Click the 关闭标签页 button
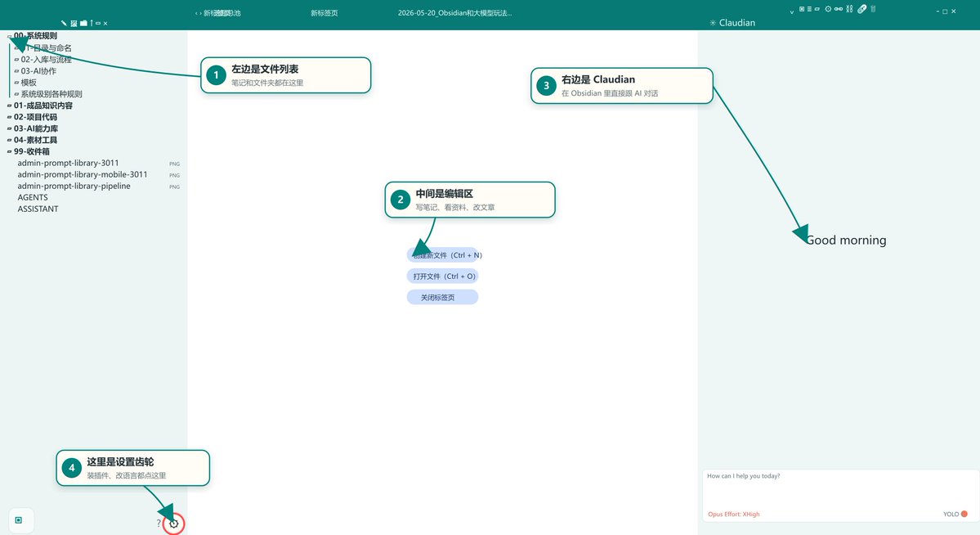 tap(442, 297)
